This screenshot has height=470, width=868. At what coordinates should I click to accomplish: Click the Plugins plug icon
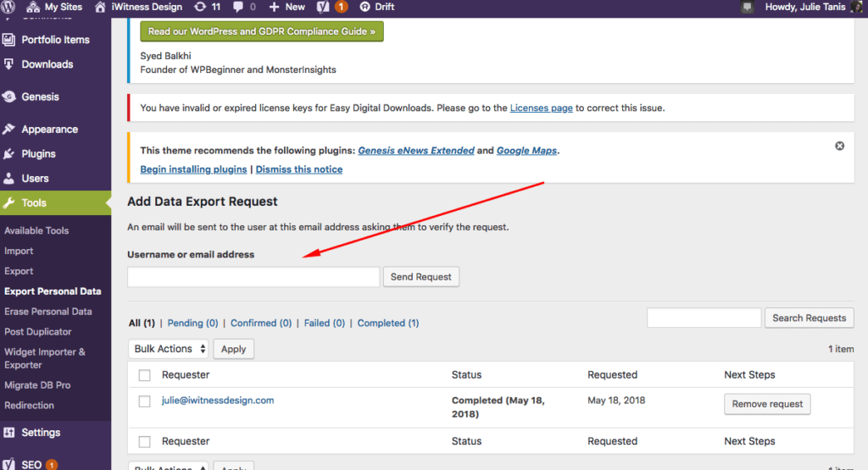8,154
